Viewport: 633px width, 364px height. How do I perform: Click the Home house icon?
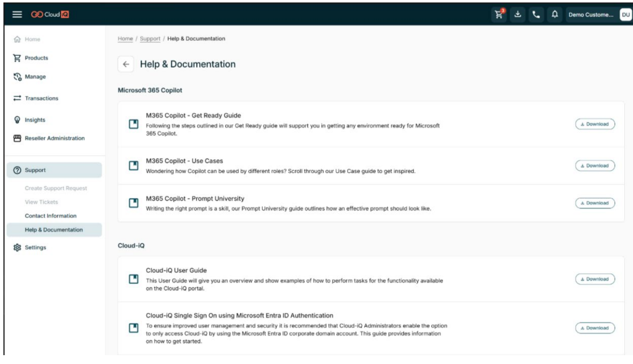tap(17, 39)
